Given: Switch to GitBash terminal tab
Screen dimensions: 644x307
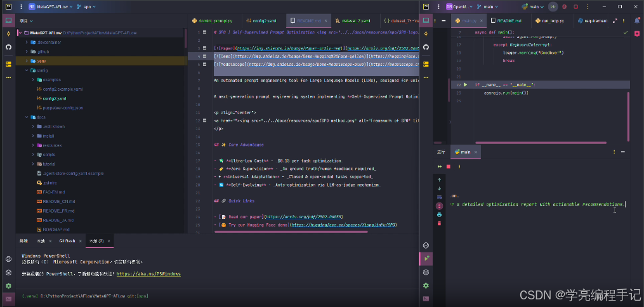Looking at the screenshot, I should tap(67, 241).
